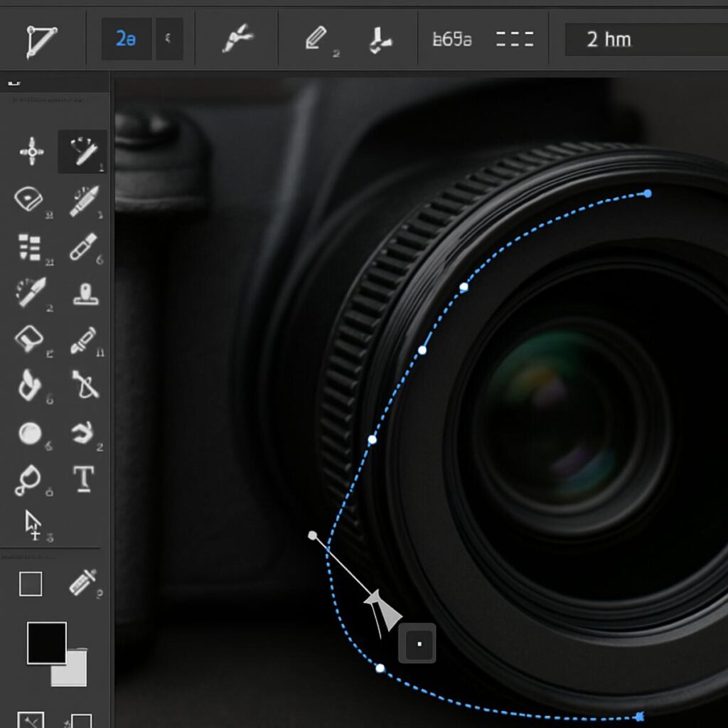Select the Type tool (T icon)
The image size is (728, 728).
point(84,478)
